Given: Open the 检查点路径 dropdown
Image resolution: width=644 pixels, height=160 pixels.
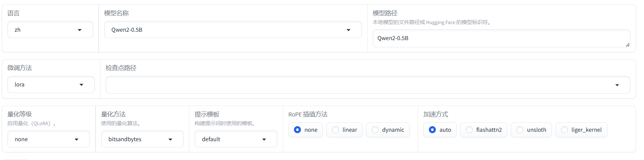Looking at the screenshot, I should (x=368, y=85).
